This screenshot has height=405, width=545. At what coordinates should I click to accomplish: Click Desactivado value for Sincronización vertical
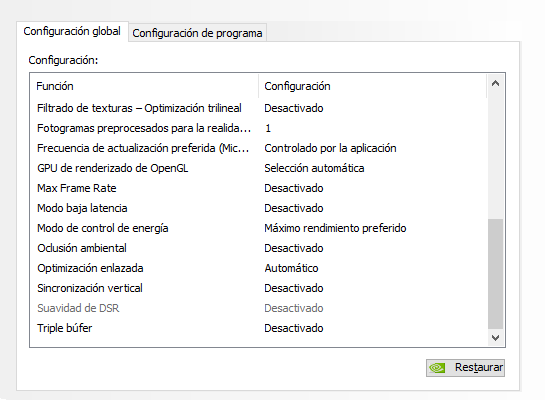coord(294,288)
